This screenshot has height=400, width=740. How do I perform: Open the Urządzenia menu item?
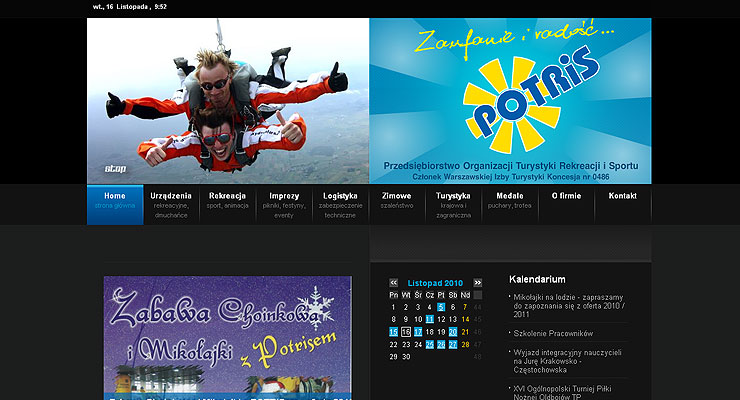click(x=171, y=203)
